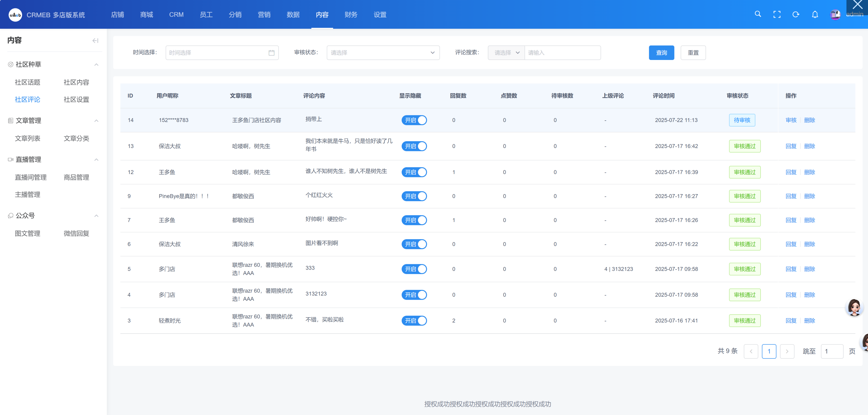Click the admin username label
Screen dimensions: 868x415
pyautogui.click(x=854, y=14)
